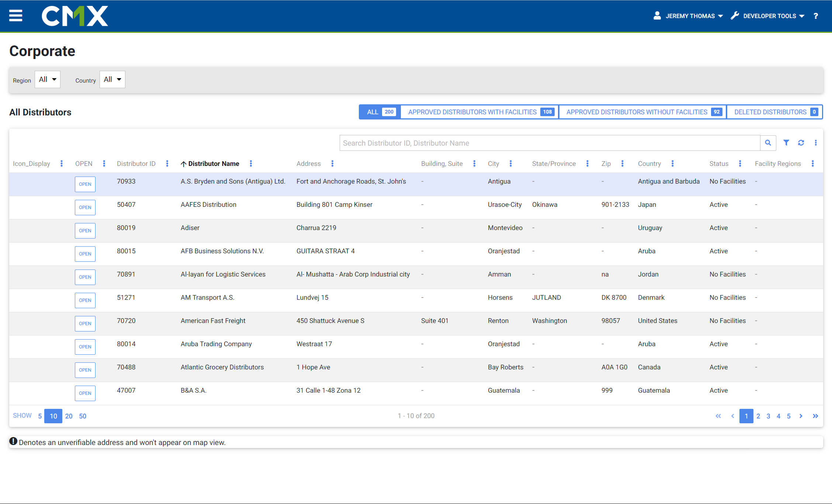
Task: Sort by Status column header
Action: [x=719, y=164]
